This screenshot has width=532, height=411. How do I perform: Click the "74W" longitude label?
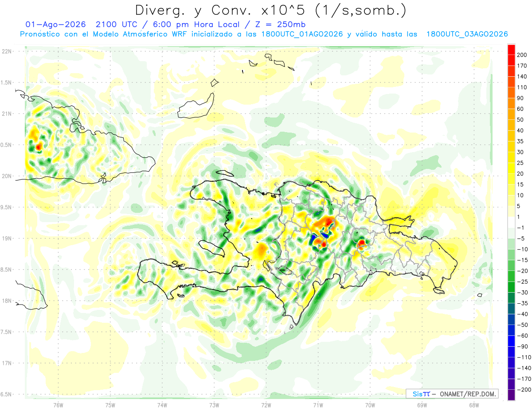[162, 405]
